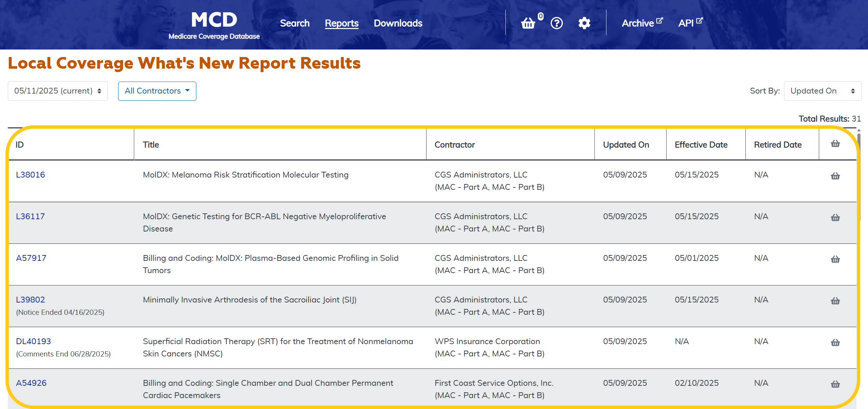Open the Reports menu item

pyautogui.click(x=341, y=23)
